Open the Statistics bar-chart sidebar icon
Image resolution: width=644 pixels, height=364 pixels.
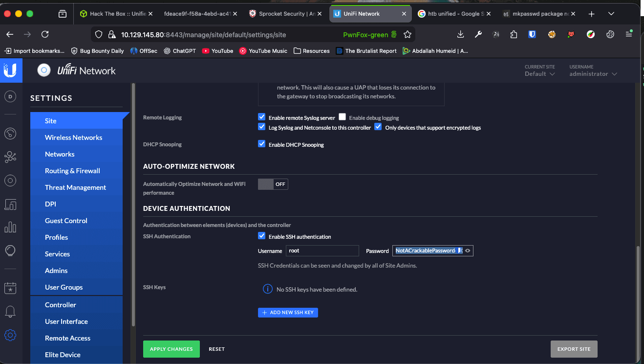[10, 227]
